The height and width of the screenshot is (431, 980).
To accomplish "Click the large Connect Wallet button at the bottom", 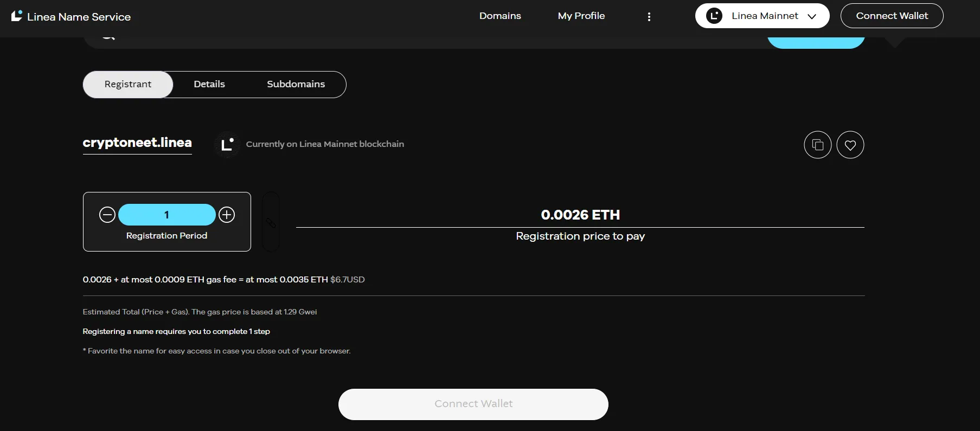I will [x=473, y=404].
